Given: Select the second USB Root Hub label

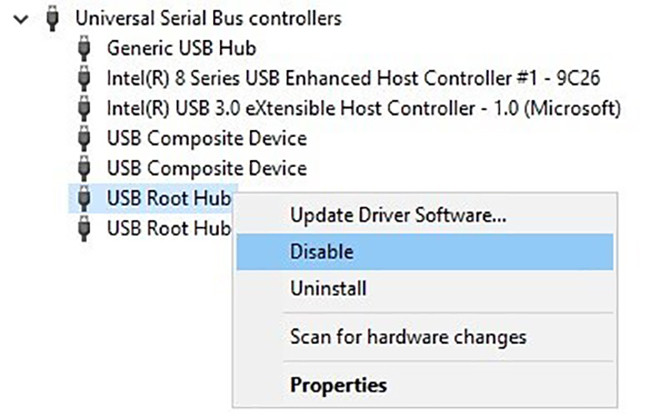Looking at the screenshot, I should pos(168,228).
